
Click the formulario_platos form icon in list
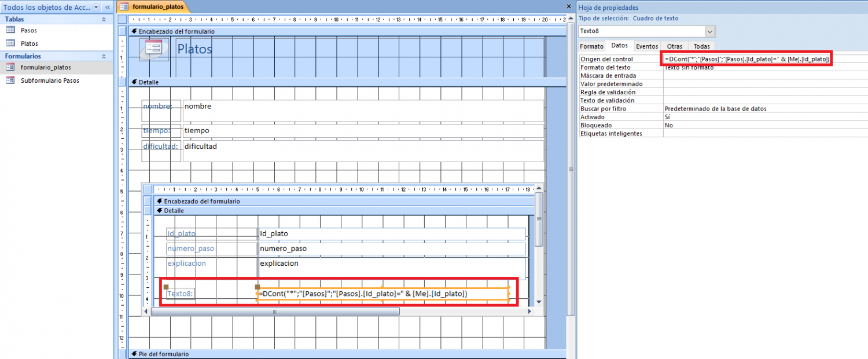click(x=10, y=67)
